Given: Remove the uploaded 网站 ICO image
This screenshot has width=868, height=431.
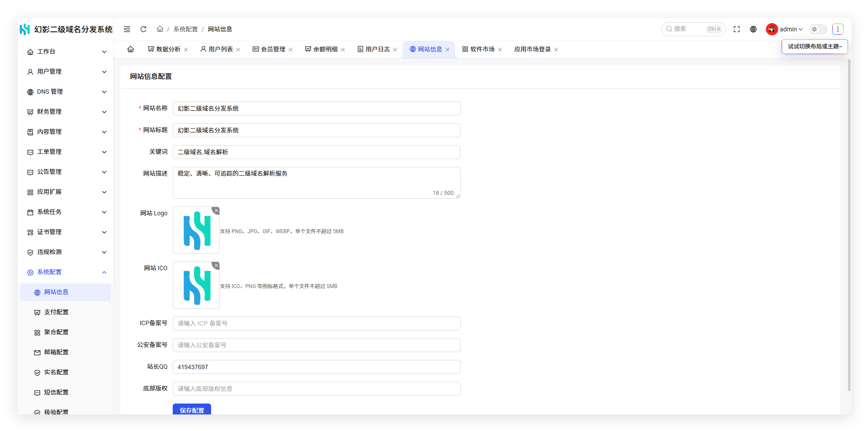Looking at the screenshot, I should point(216,265).
